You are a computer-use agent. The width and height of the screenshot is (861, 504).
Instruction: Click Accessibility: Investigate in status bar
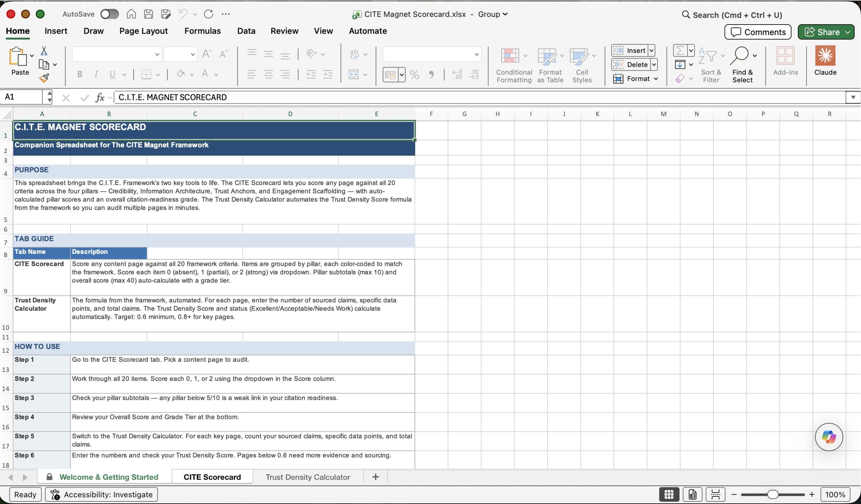click(x=101, y=494)
